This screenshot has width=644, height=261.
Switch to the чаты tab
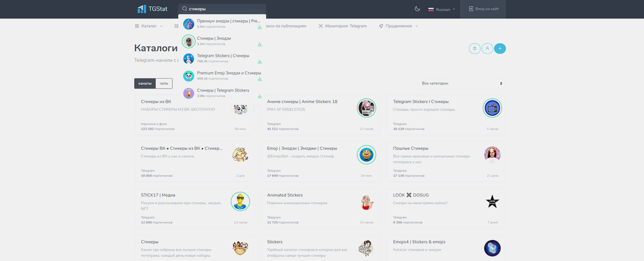pos(164,83)
